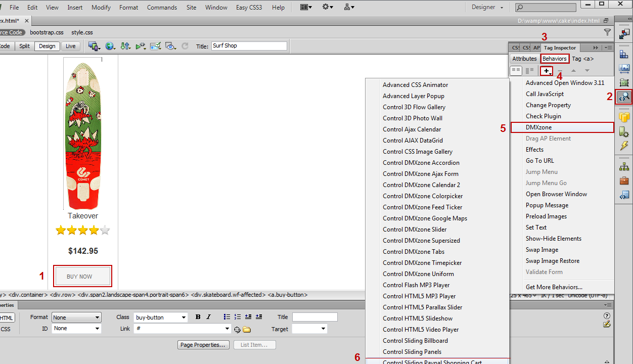
Task: Open the Layout menu dropdown
Action: click(305, 7)
